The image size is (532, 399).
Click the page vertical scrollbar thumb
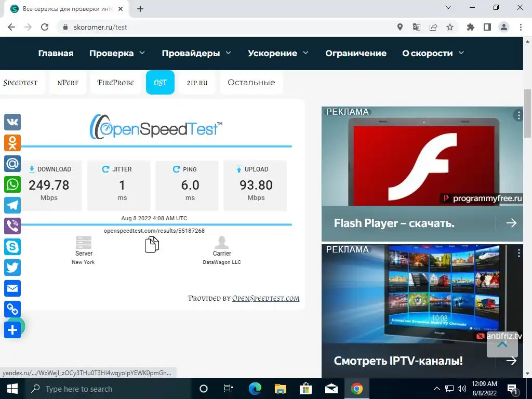pyautogui.click(x=527, y=114)
